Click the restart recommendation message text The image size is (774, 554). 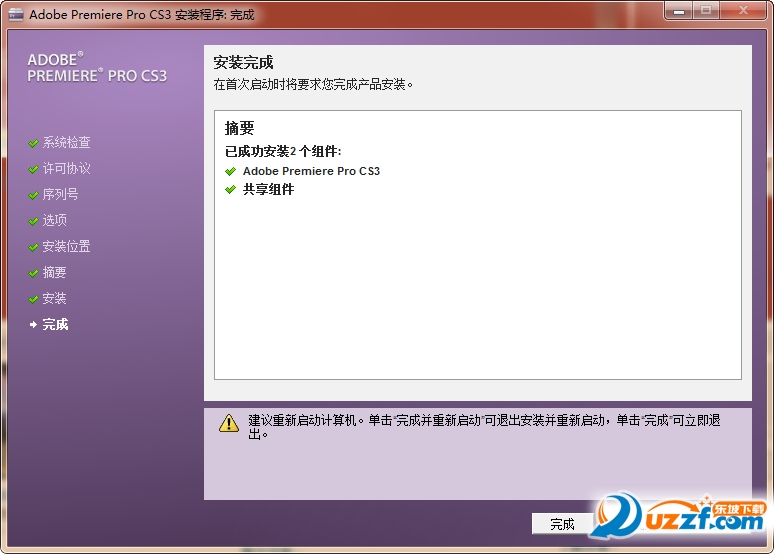(484, 427)
